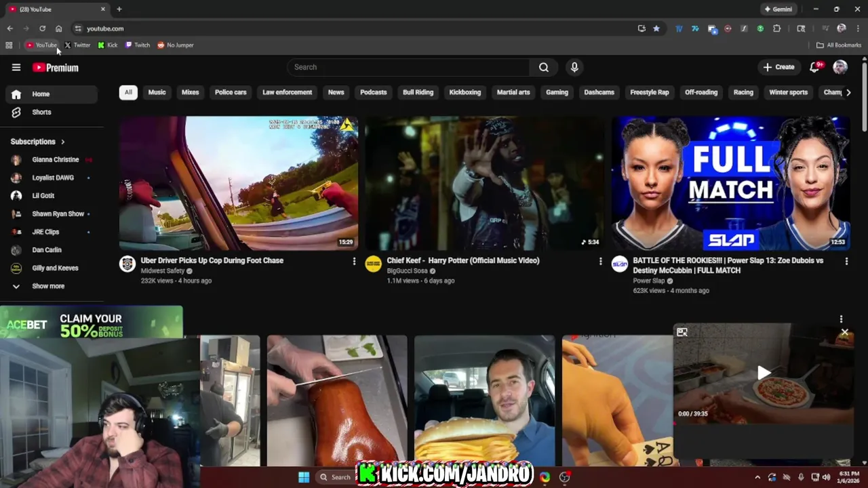The image size is (868, 488).
Task: Open the account avatar menu
Action: point(840,67)
